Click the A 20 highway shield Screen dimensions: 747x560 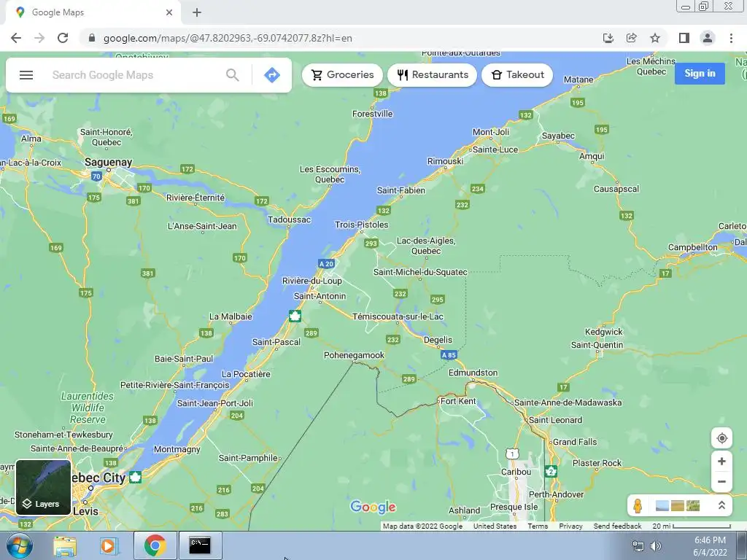(326, 264)
